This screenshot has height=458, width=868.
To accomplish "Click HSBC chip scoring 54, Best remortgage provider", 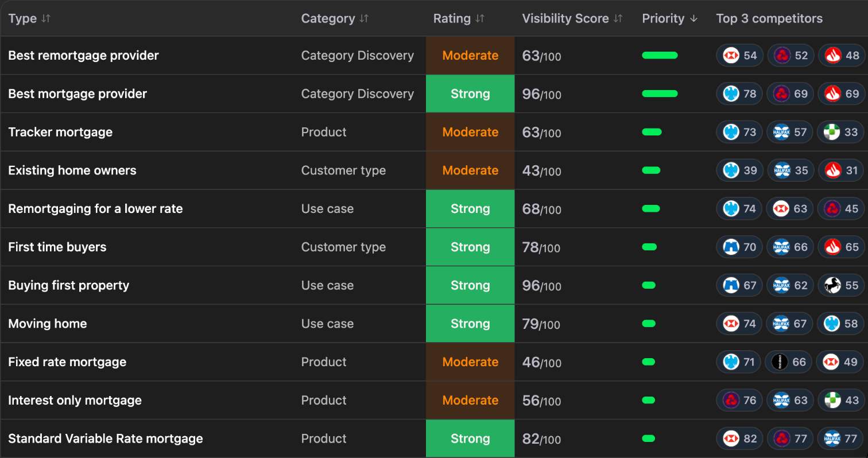I will coord(740,56).
